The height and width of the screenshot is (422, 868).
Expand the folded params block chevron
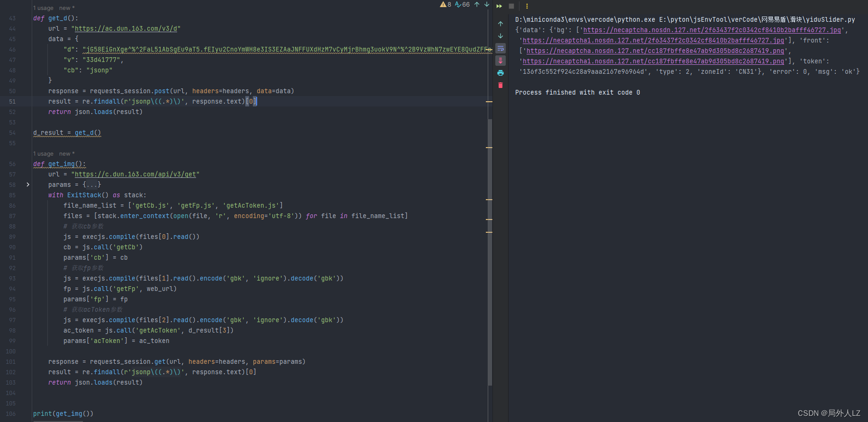(28, 185)
